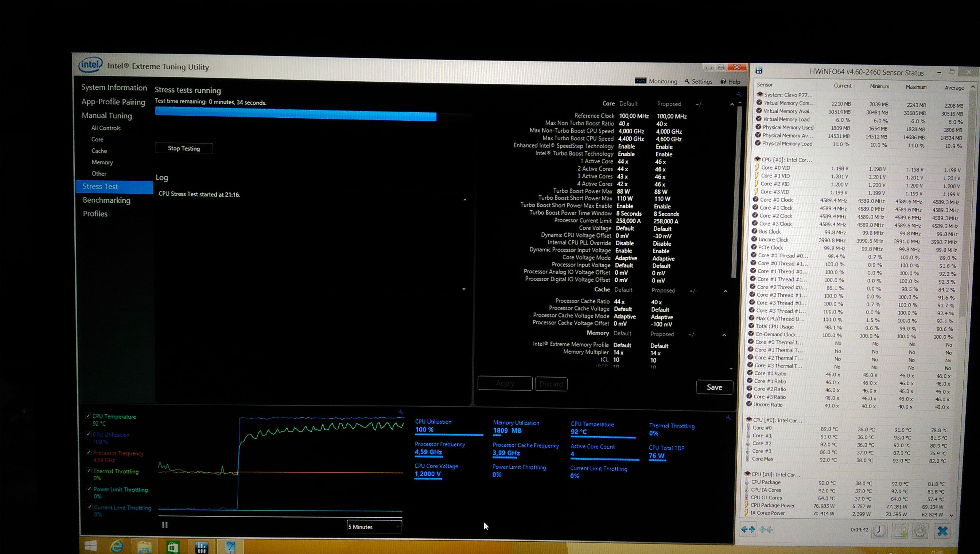Uncheck Current Limit Throttling graph checkbox
980x554 pixels.
point(90,507)
